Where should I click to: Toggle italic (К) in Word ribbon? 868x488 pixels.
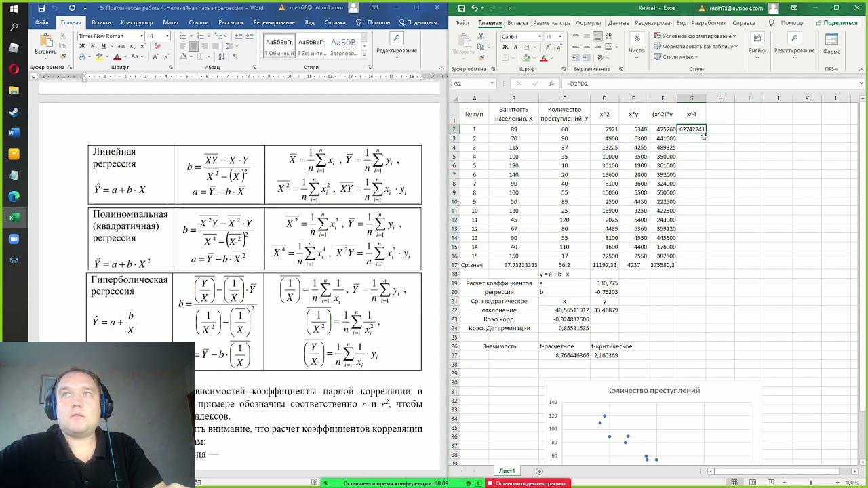(x=92, y=46)
